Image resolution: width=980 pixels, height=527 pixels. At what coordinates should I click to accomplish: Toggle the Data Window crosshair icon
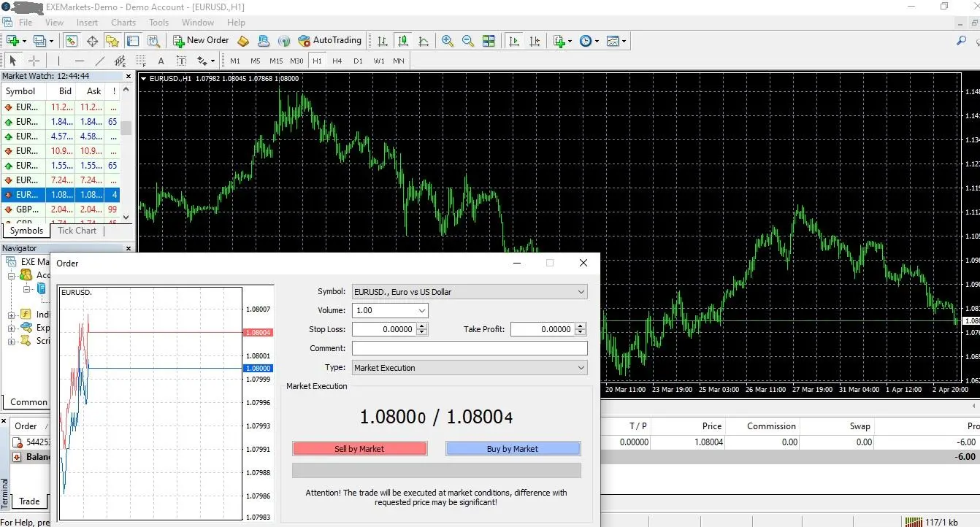point(91,41)
